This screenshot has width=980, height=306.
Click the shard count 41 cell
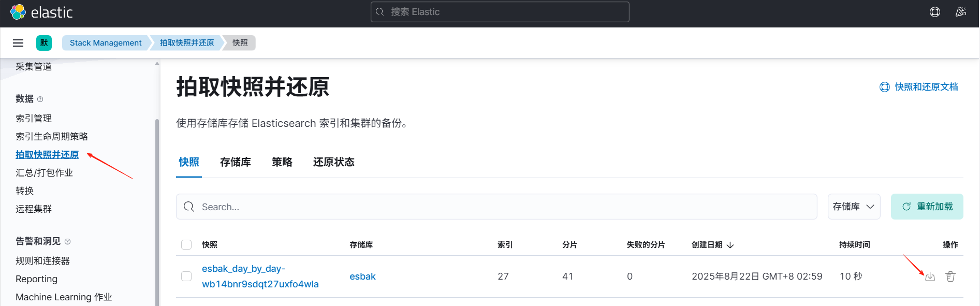[x=567, y=276]
